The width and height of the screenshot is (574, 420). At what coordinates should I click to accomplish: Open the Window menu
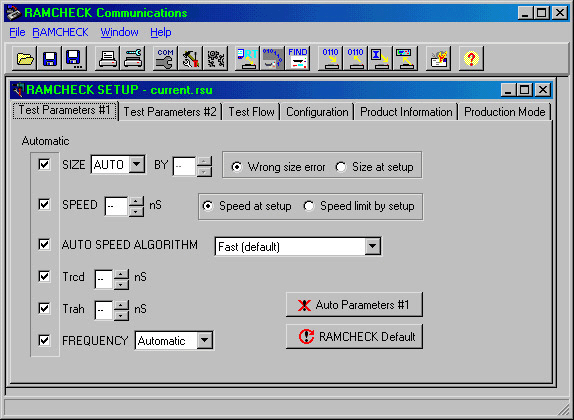coord(119,32)
